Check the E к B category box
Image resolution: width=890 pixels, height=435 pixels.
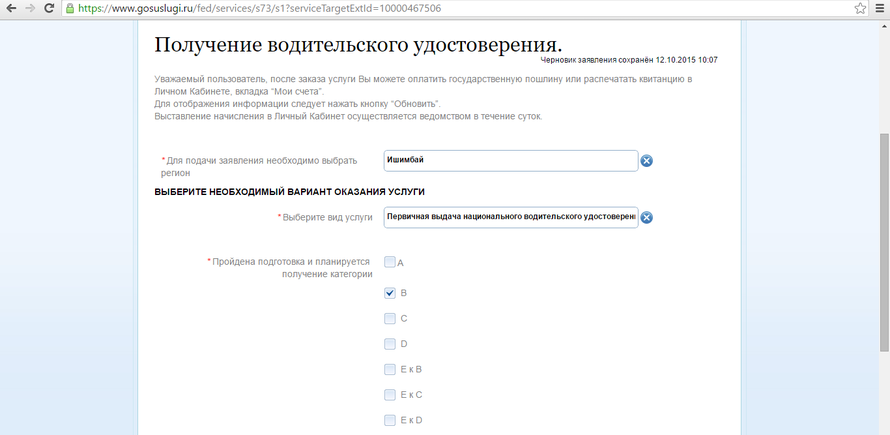(390, 369)
